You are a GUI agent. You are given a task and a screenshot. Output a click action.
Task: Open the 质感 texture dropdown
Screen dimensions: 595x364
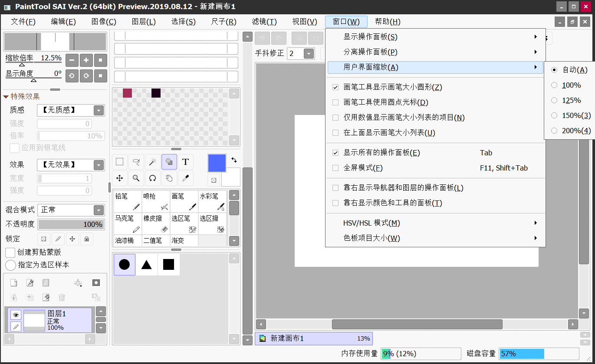(x=99, y=111)
